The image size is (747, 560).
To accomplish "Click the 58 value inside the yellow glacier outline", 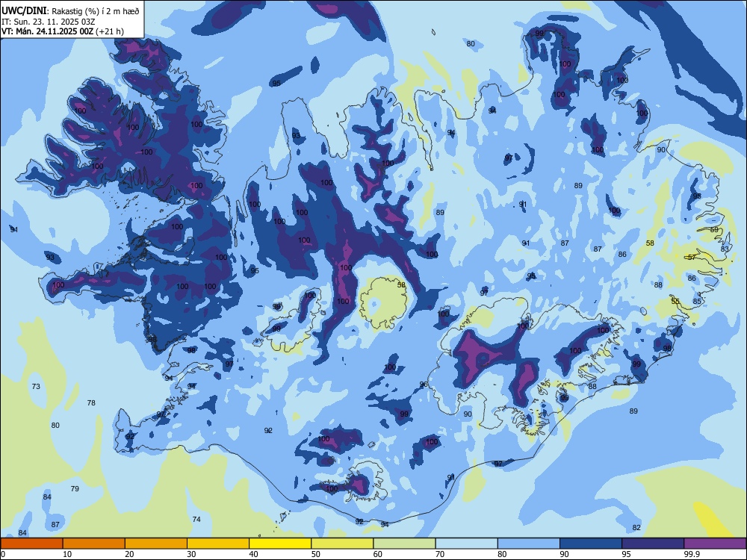I will coord(401,284).
